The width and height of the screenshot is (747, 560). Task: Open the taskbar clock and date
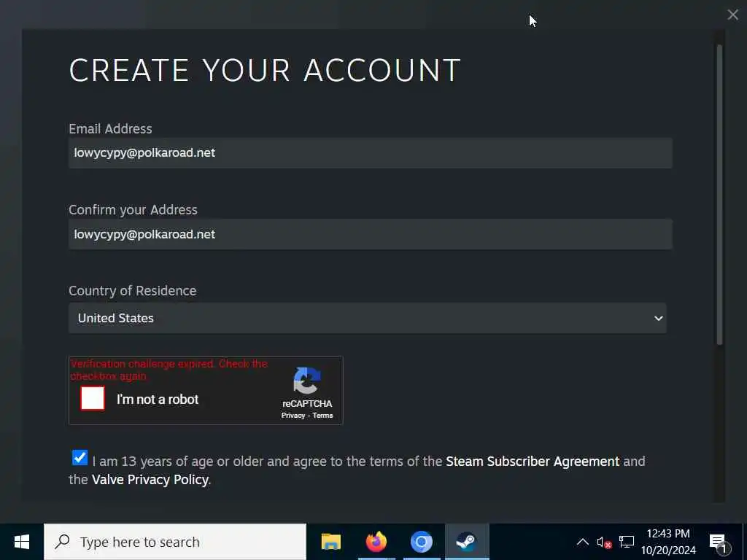[x=668, y=542]
